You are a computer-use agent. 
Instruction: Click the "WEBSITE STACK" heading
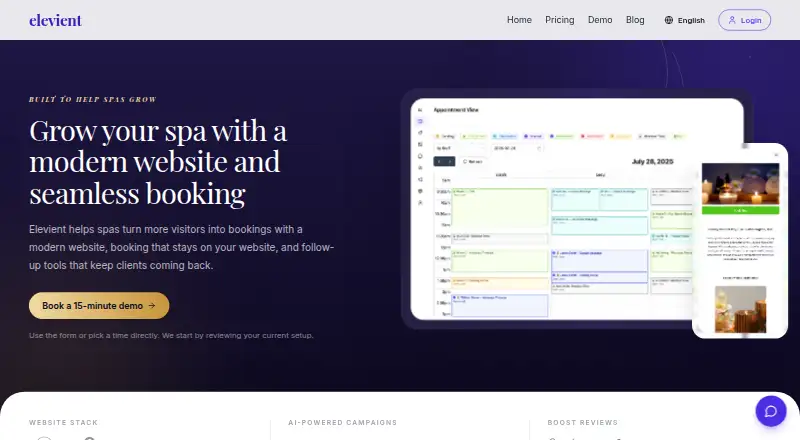click(x=63, y=423)
